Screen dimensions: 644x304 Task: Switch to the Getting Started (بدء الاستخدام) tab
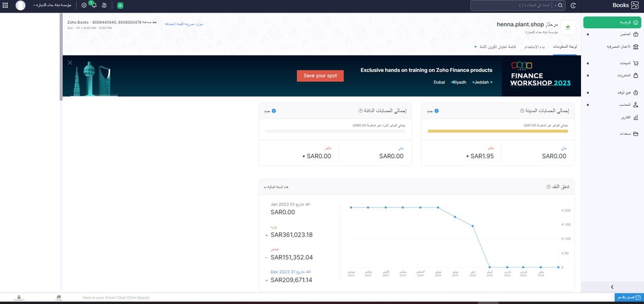(x=536, y=47)
